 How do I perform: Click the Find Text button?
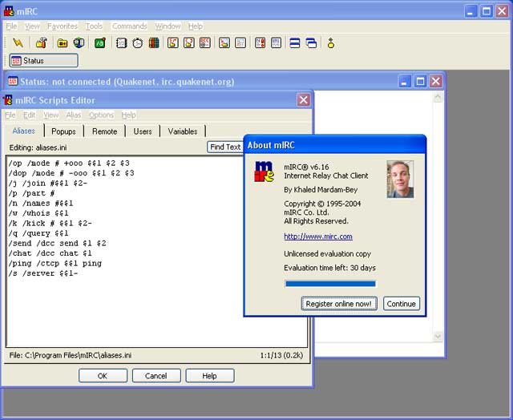225,147
